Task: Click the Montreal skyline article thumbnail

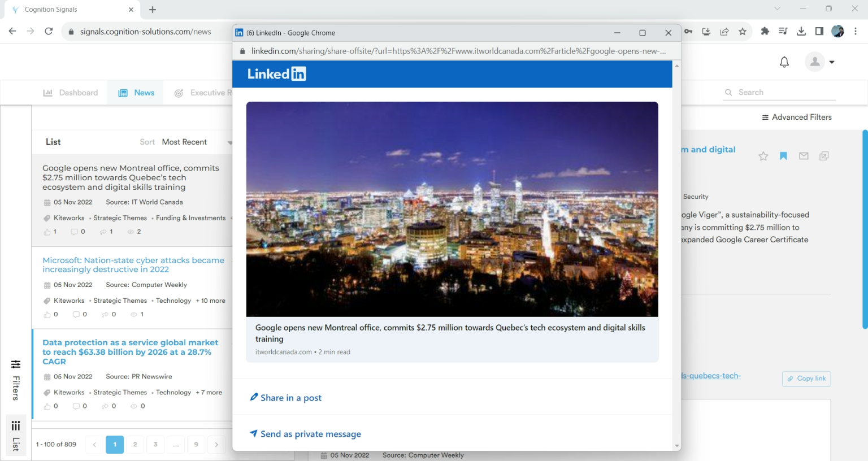Action: tap(452, 209)
